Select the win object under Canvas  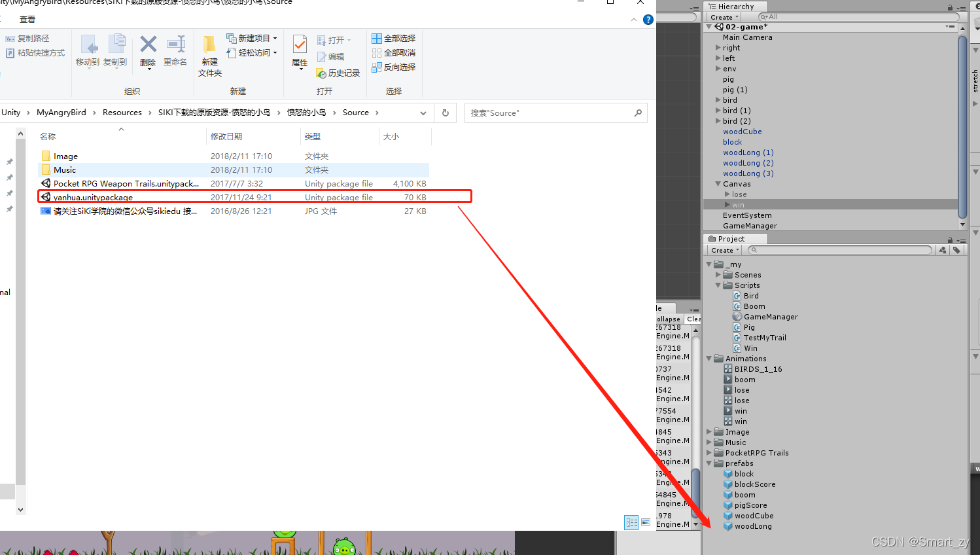pos(738,205)
